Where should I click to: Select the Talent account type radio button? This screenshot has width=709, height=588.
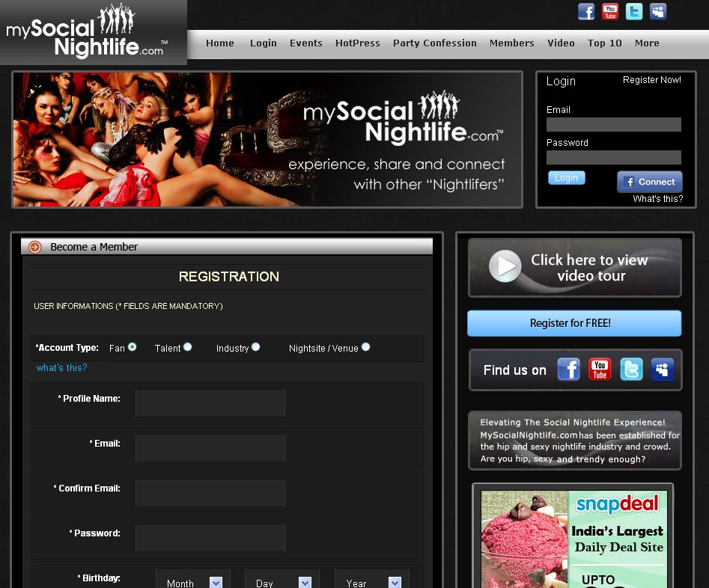pyautogui.click(x=188, y=347)
